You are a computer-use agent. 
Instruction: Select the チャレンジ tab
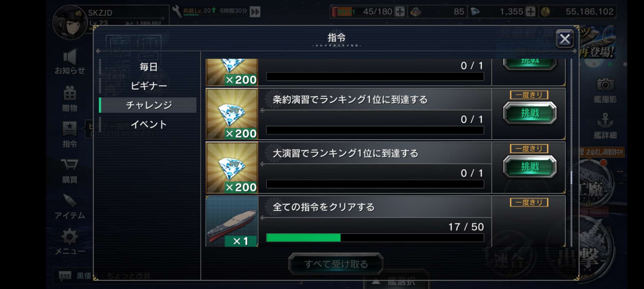pyautogui.click(x=148, y=105)
